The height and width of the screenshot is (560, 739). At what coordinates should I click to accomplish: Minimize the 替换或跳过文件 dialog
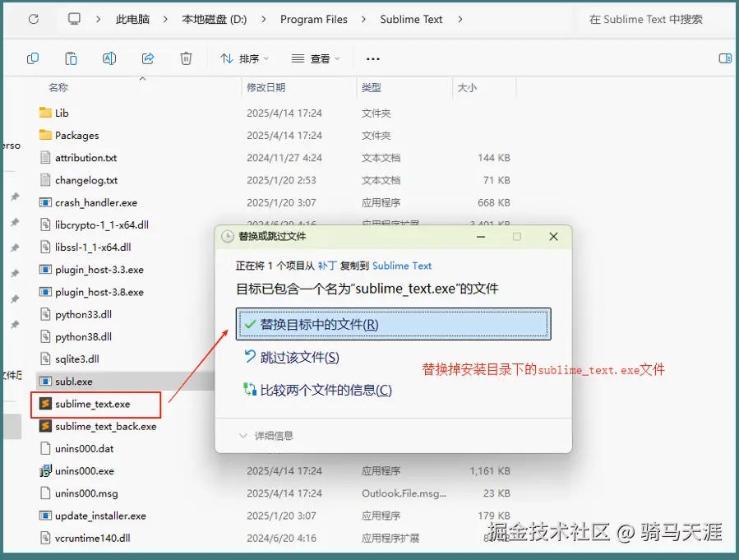pos(481,237)
